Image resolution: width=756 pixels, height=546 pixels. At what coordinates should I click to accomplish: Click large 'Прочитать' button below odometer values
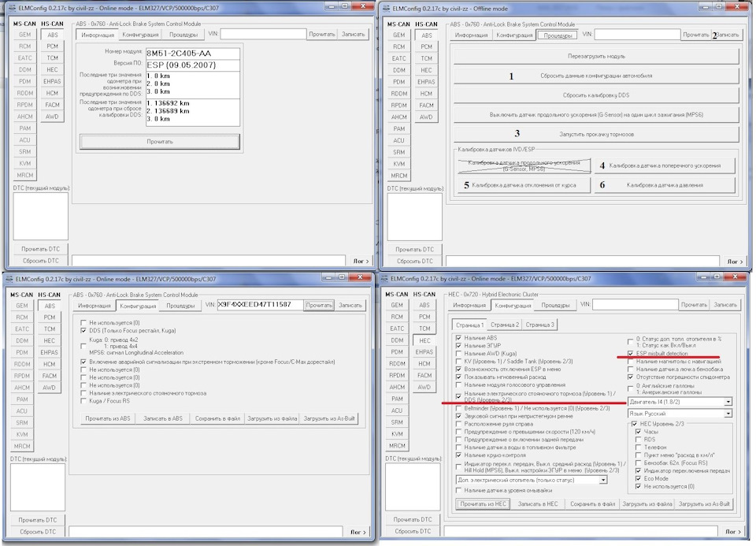click(x=160, y=142)
